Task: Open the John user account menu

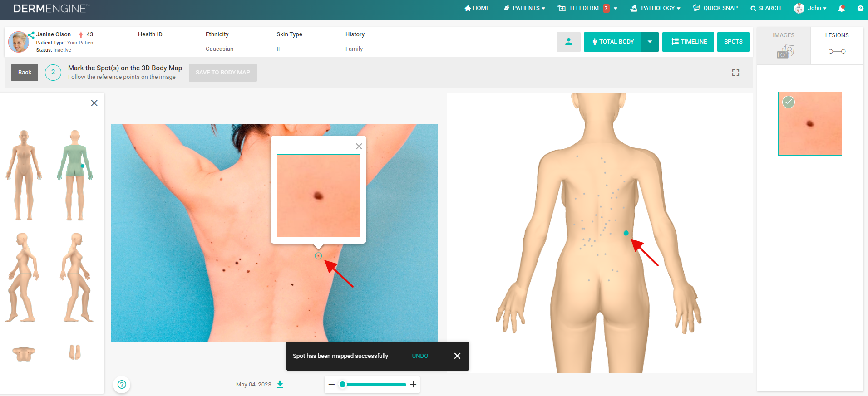Action: coord(810,8)
